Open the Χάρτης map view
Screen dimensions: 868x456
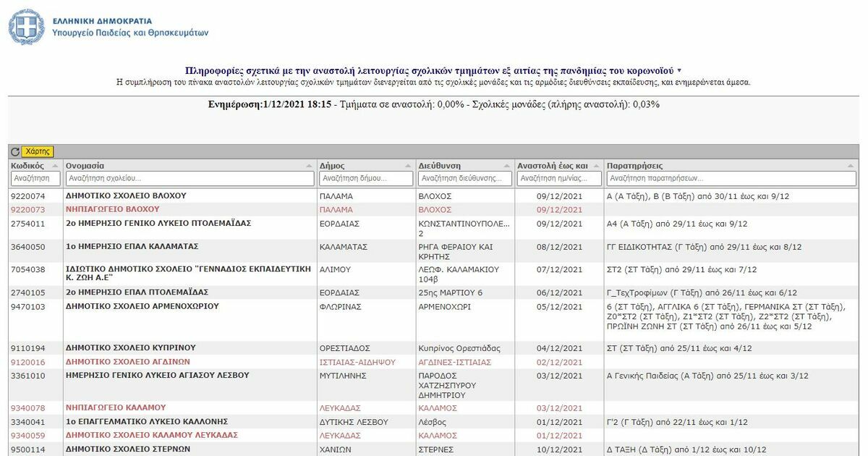click(38, 152)
